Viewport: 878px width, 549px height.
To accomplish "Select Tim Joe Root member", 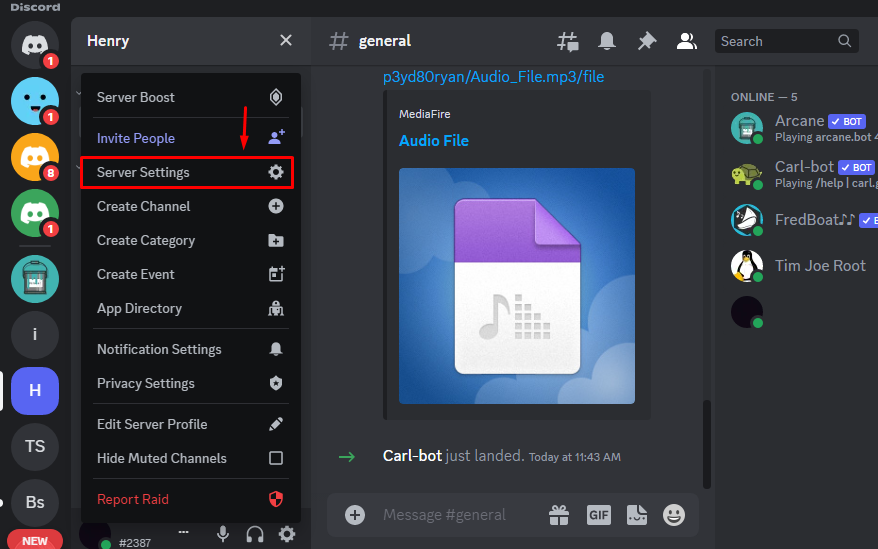I will tap(804, 266).
